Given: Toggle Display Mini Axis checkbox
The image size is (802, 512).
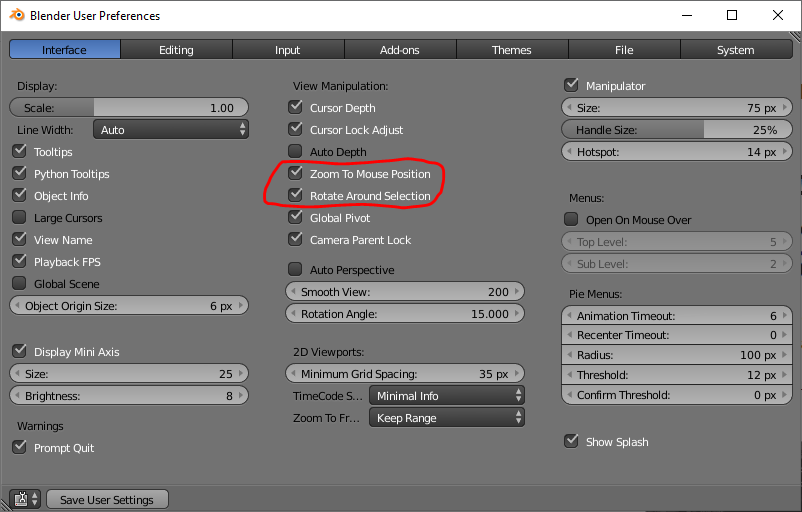Looking at the screenshot, I should pyautogui.click(x=19, y=351).
